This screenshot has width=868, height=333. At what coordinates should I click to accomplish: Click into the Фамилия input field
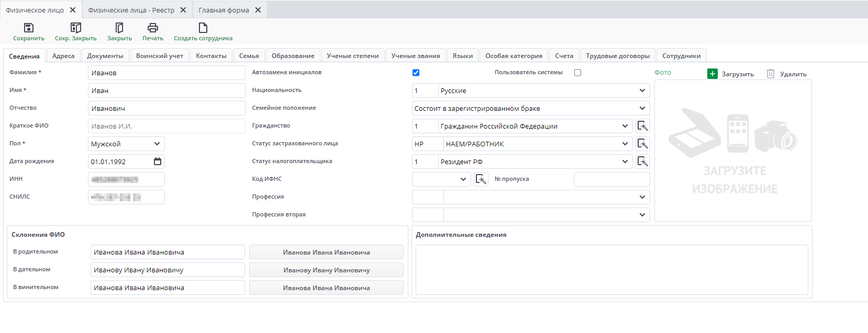[166, 73]
